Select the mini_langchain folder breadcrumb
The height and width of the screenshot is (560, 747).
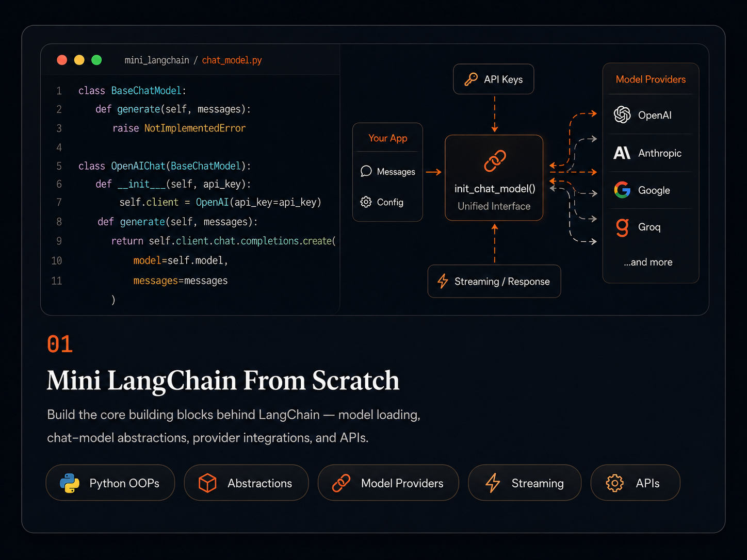157,60
